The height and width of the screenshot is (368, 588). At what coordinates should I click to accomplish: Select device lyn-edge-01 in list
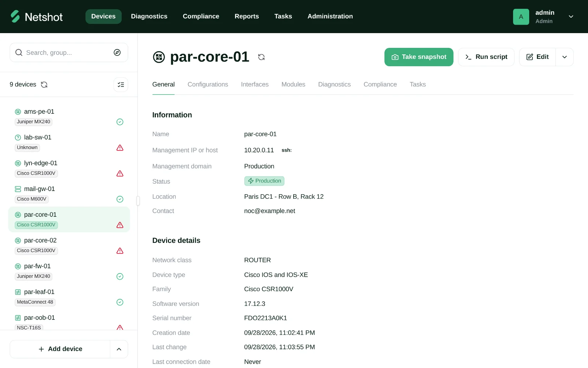[69, 168]
